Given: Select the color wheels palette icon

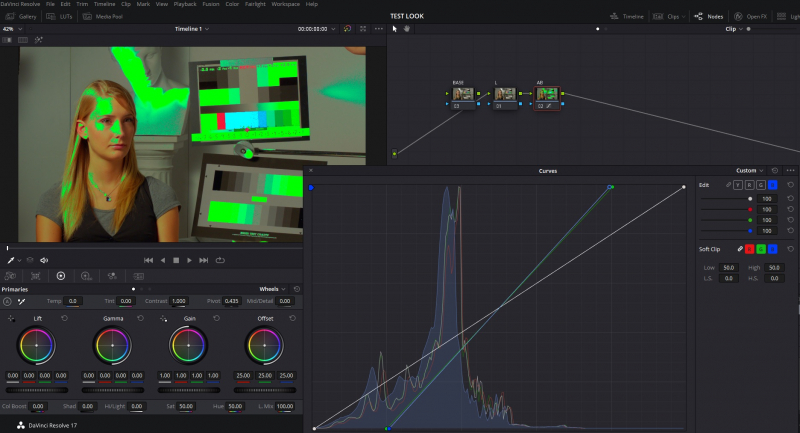Looking at the screenshot, I should point(61,275).
